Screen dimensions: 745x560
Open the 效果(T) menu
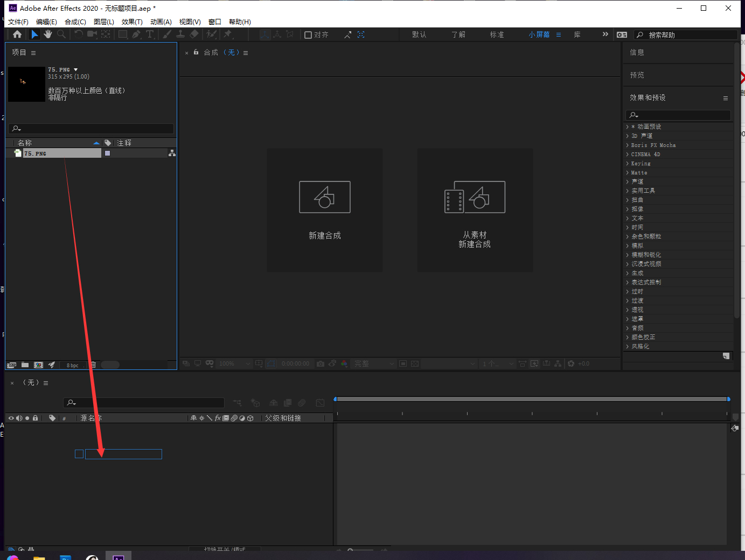point(132,22)
